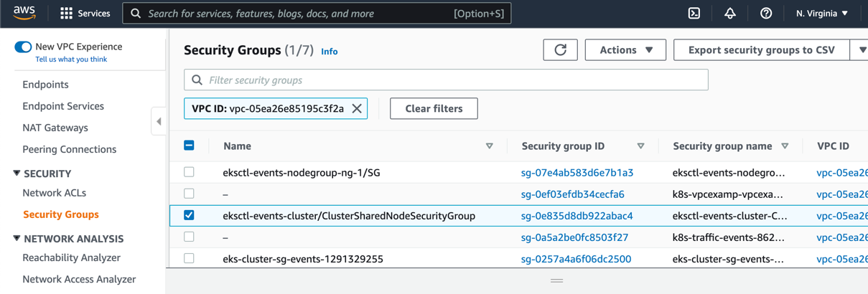868x294 pixels.
Task: Collapse the NETWORK ANALYSIS nav section
Action: click(17, 239)
